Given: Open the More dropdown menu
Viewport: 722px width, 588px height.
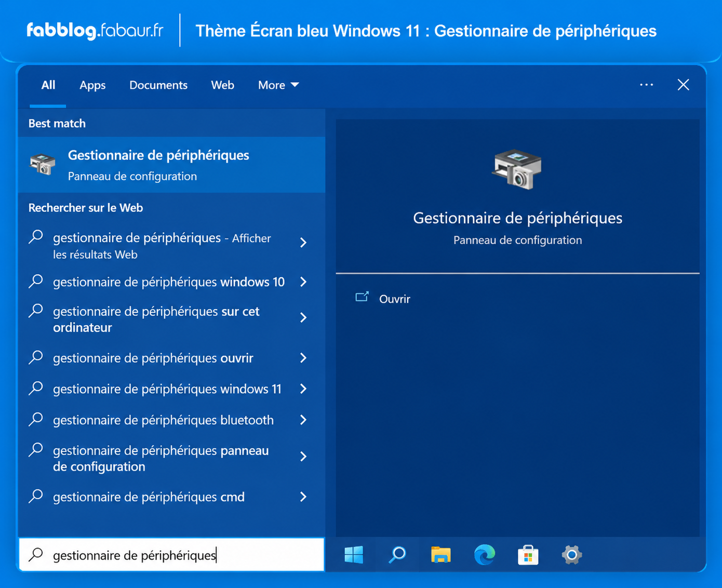Looking at the screenshot, I should click(x=278, y=85).
